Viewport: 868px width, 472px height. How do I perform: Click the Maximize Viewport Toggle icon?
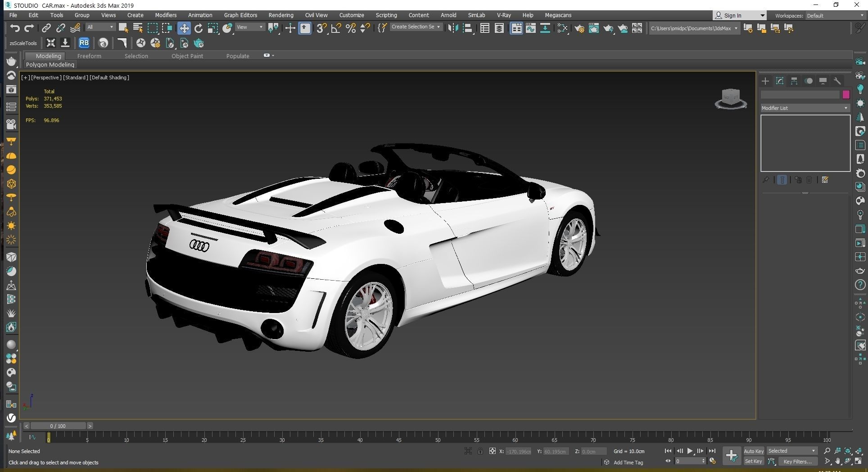859,461
